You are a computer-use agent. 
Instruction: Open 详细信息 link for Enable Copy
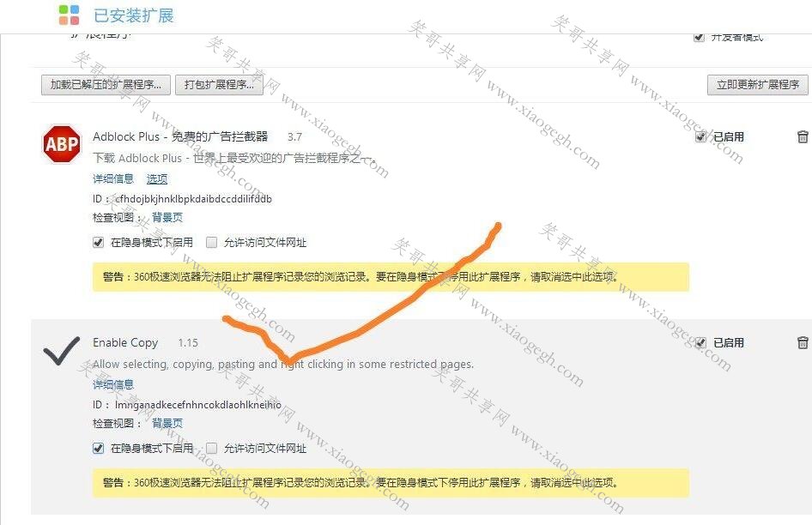[113, 384]
